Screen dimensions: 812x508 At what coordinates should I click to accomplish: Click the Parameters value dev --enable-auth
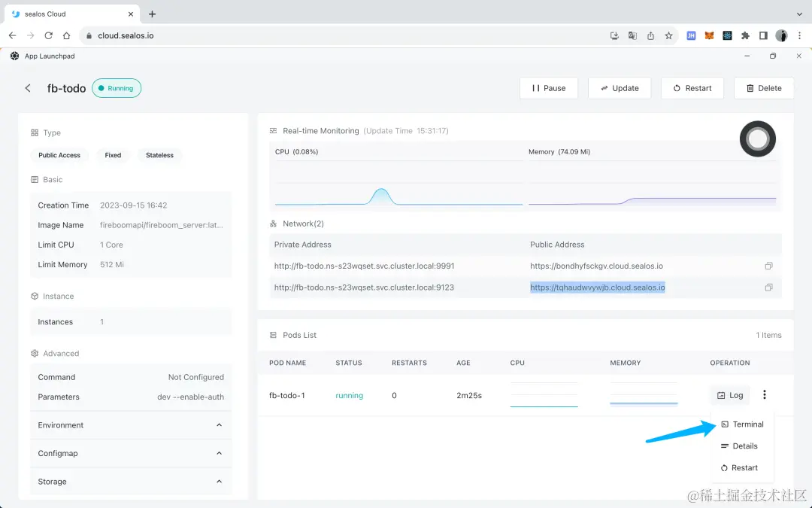click(x=190, y=397)
